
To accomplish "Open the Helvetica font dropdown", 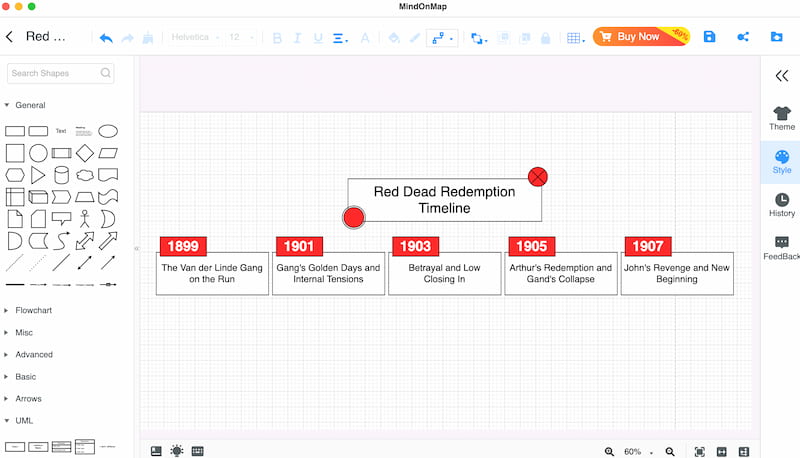I will pos(195,37).
